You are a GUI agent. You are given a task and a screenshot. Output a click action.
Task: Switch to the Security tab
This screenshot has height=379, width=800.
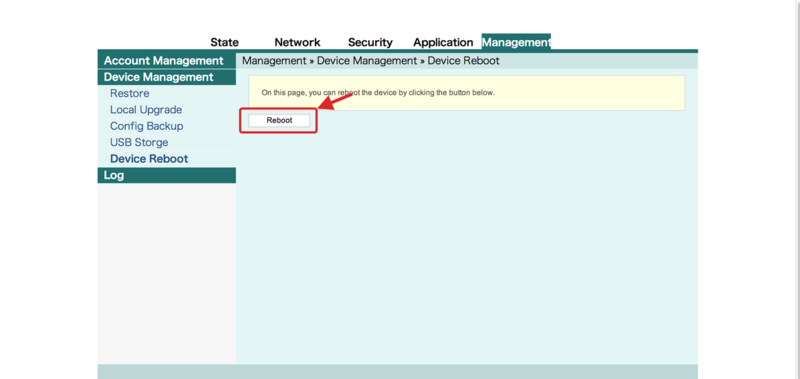point(370,42)
